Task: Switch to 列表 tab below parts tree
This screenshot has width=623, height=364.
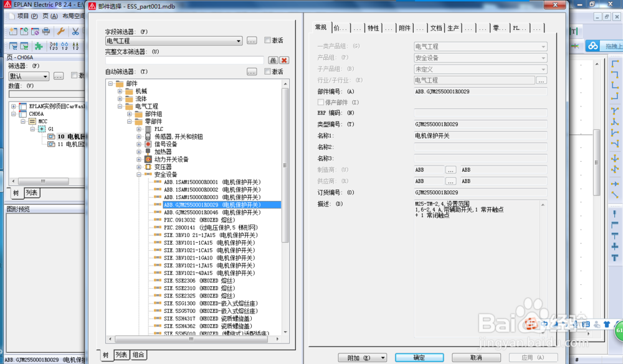Action: click(121, 355)
